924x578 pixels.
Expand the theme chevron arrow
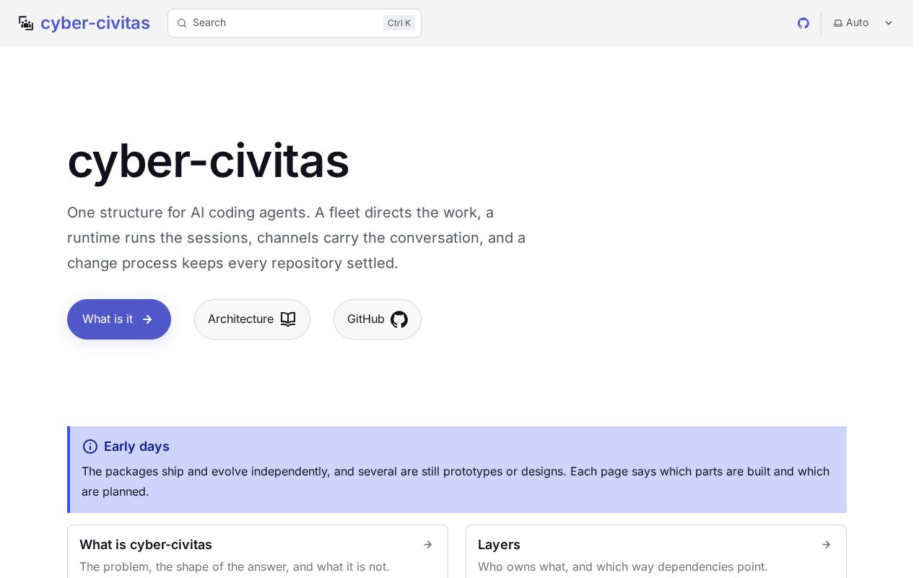click(889, 23)
